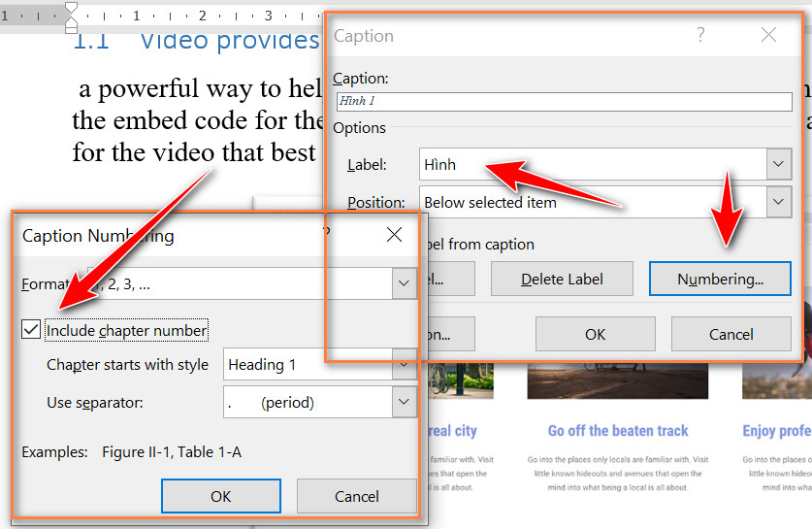Click the Go off the beaten track heading
This screenshot has height=529, width=812.
tap(618, 431)
